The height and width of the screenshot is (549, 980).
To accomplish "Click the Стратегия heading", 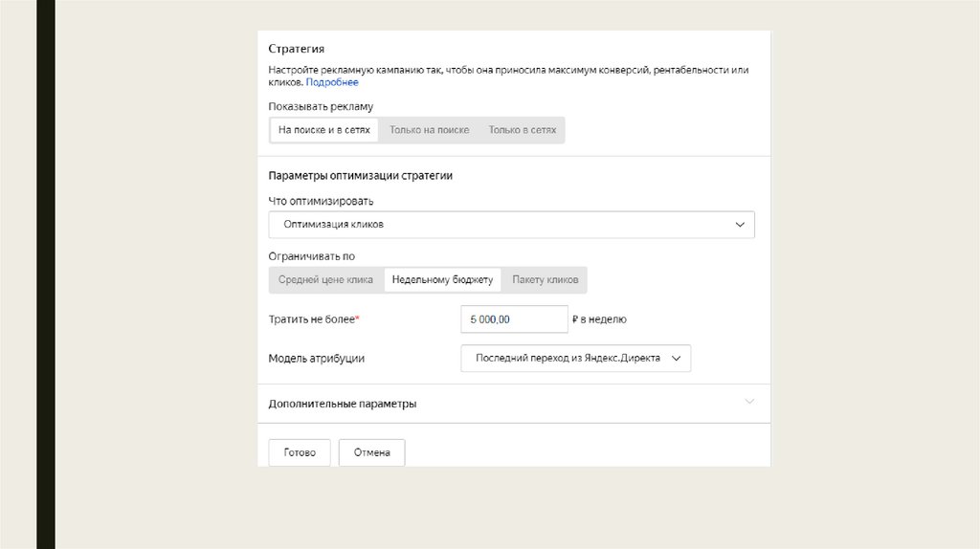I will (x=297, y=49).
